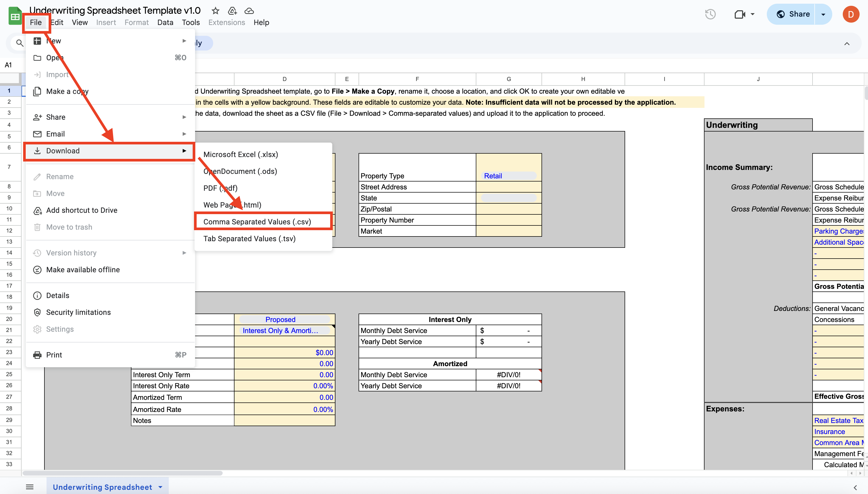Toggle Make available offline option
The image size is (868, 494).
(83, 270)
